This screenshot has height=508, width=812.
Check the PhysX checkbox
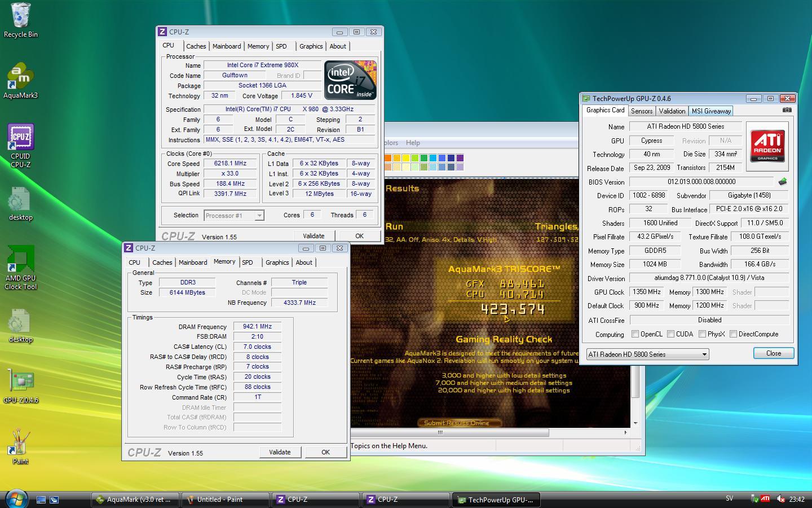[702, 334]
